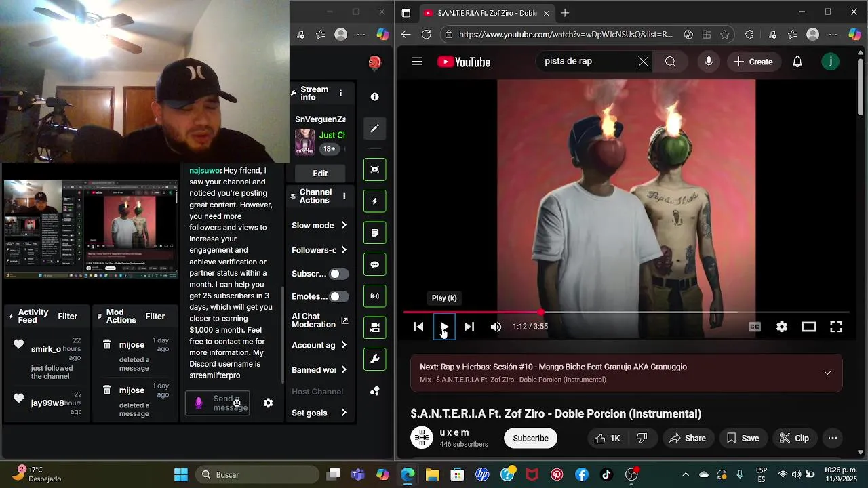Open AI Chat Moderation external link
The width and height of the screenshot is (868, 488).
(x=344, y=321)
